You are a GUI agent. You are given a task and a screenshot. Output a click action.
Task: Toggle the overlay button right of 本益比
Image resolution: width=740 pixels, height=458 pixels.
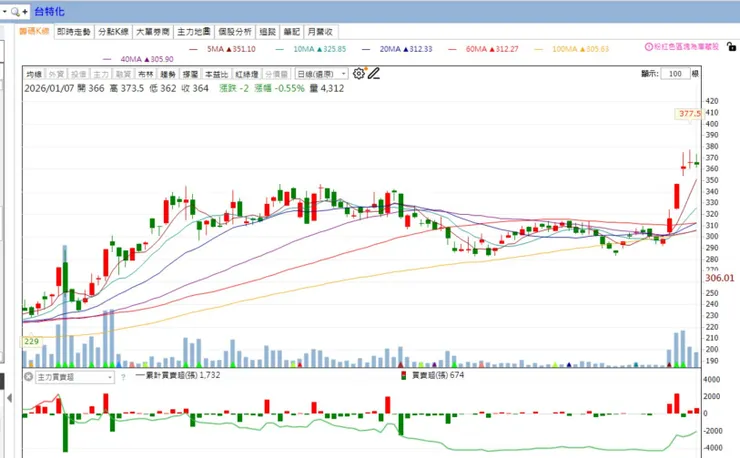tap(246, 74)
